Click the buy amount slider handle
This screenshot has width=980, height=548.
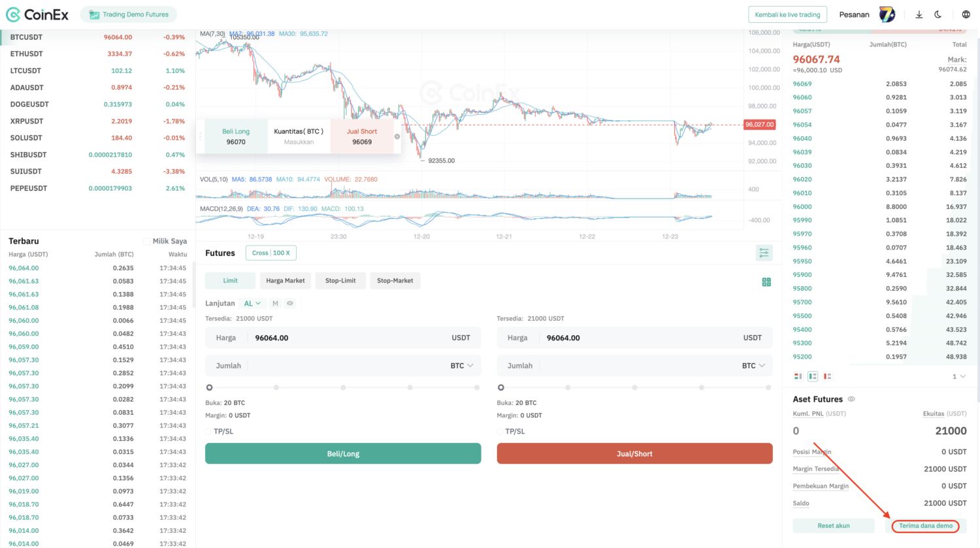[x=209, y=387]
